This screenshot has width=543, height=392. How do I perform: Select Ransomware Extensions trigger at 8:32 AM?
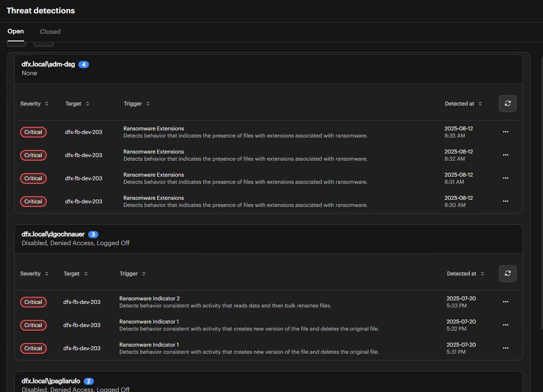click(154, 152)
